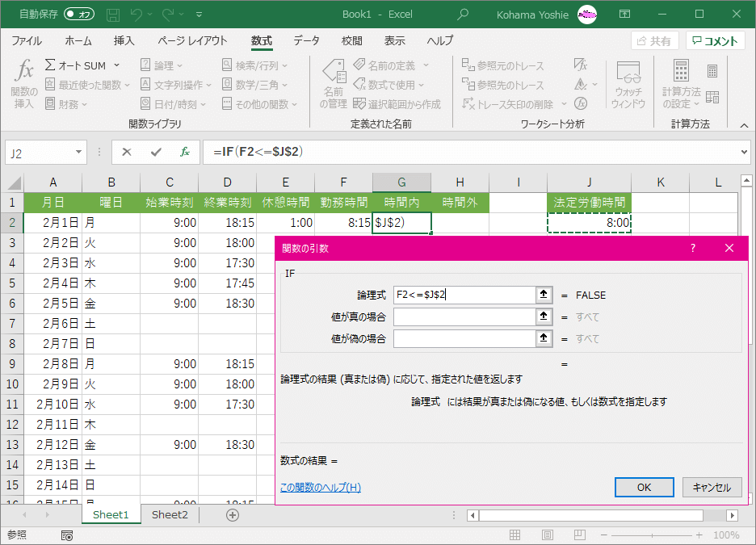
Task: Click the cancel X icon in formula bar
Action: point(127,152)
